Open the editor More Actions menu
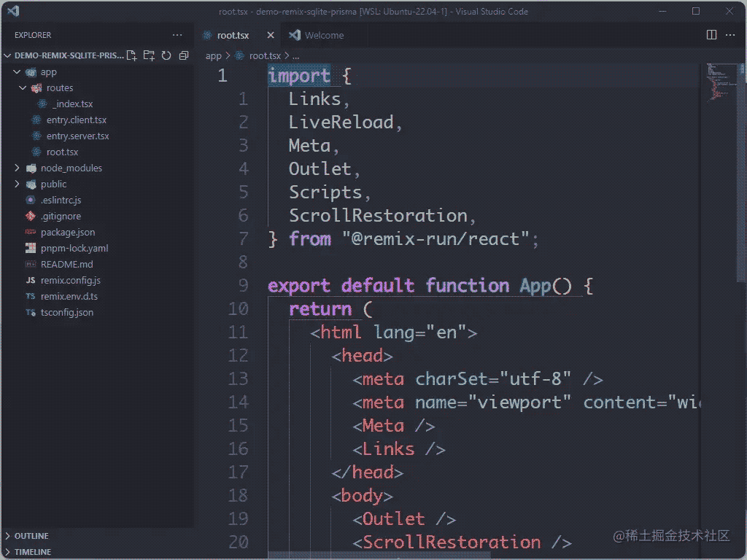 730,35
